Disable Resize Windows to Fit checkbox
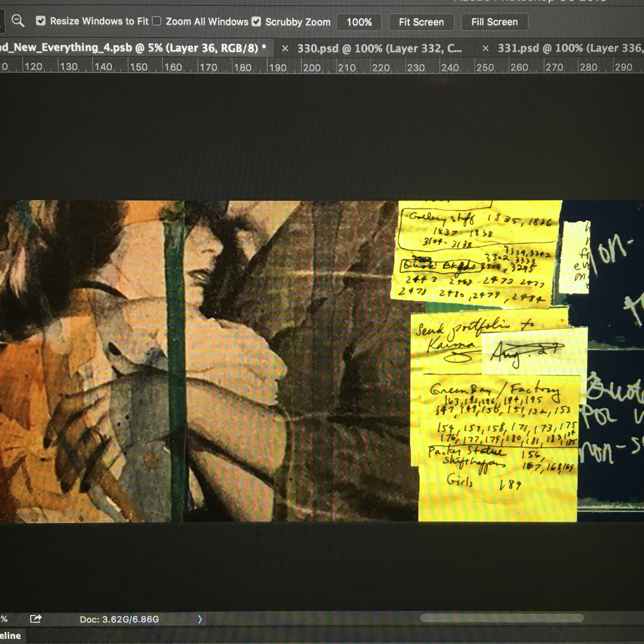This screenshot has height=644, width=644. pyautogui.click(x=41, y=21)
